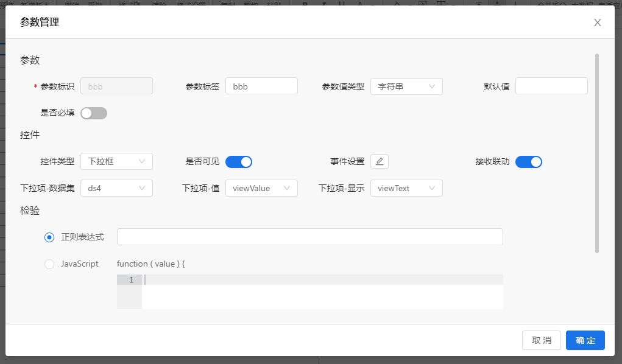
Task: Disable the 接收联动 switch
Action: 529,162
